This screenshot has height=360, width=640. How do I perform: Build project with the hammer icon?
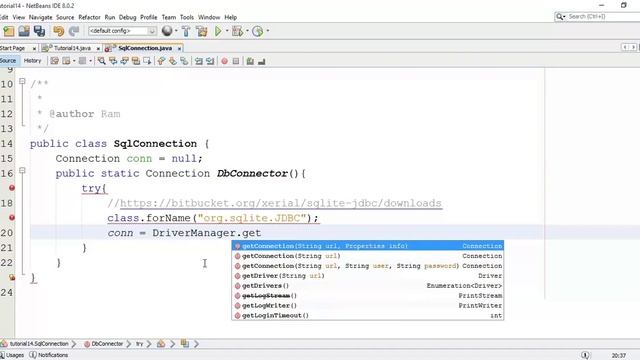[186, 31]
